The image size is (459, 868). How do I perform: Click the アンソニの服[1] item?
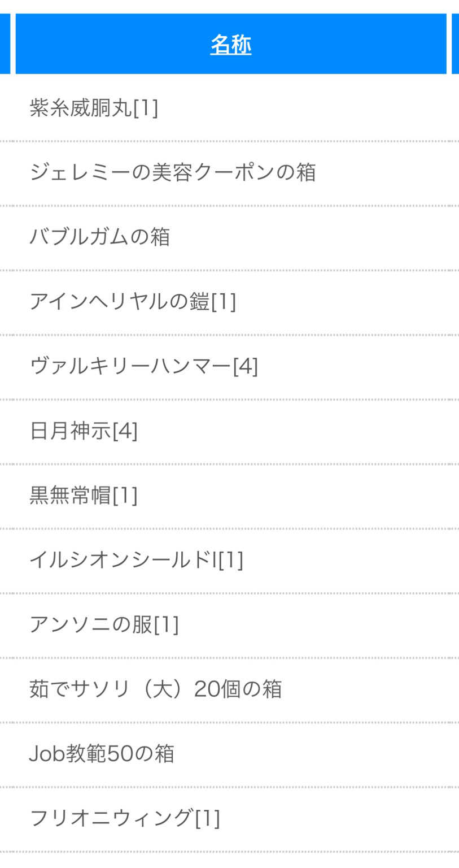104,624
